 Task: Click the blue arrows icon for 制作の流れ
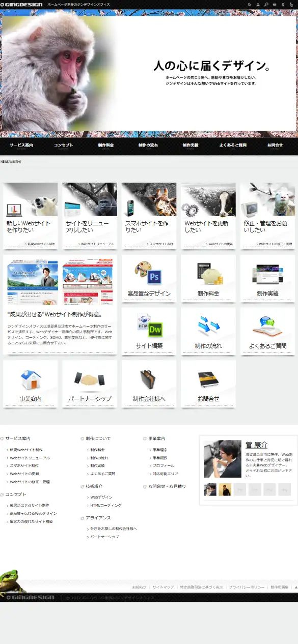[209, 326]
